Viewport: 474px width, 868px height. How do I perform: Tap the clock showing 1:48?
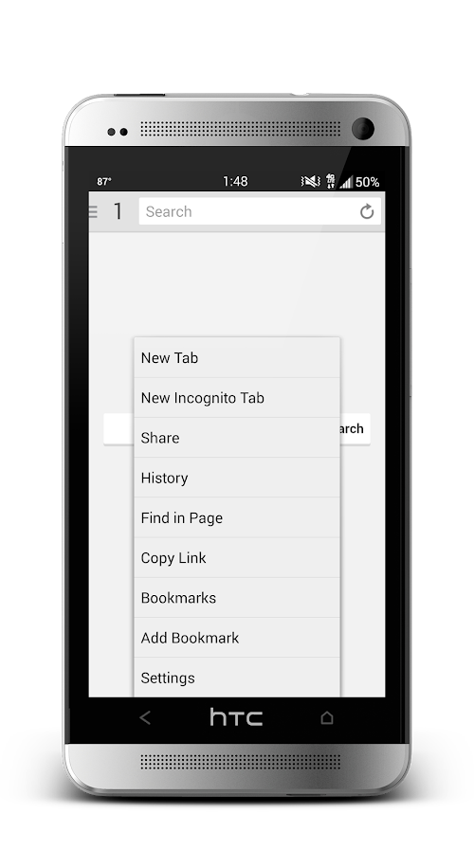click(235, 181)
